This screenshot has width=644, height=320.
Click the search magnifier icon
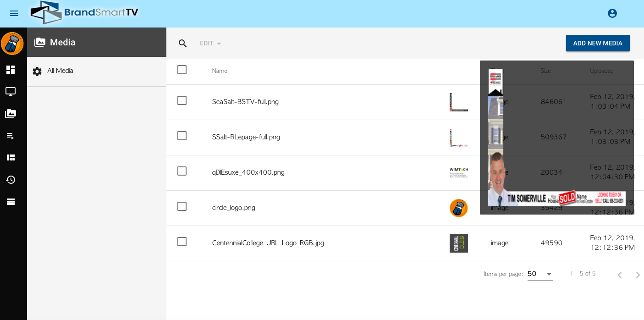click(x=183, y=44)
